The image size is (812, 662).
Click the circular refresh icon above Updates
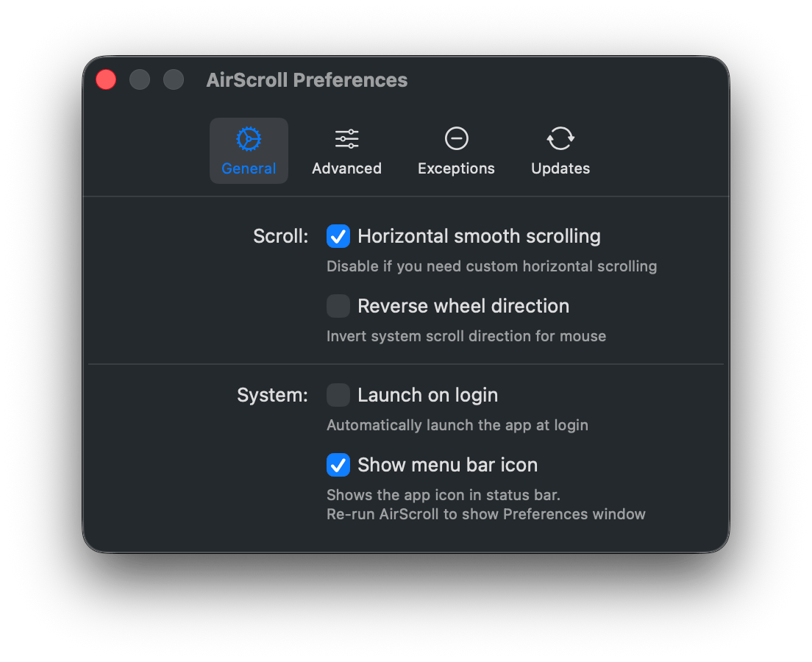[560, 138]
